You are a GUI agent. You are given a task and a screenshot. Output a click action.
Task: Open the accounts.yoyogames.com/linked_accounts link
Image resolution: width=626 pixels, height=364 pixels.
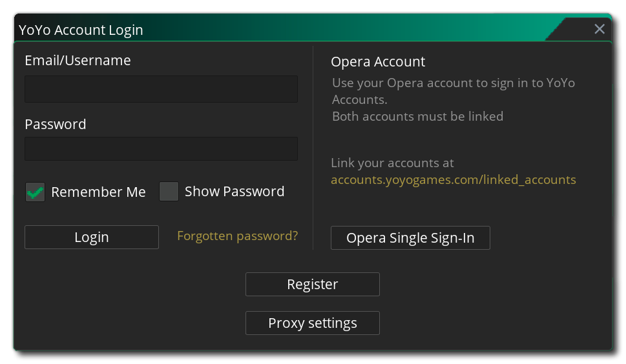pos(453,179)
